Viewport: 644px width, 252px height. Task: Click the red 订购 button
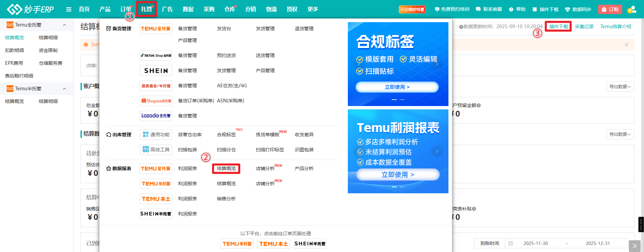[610, 9]
